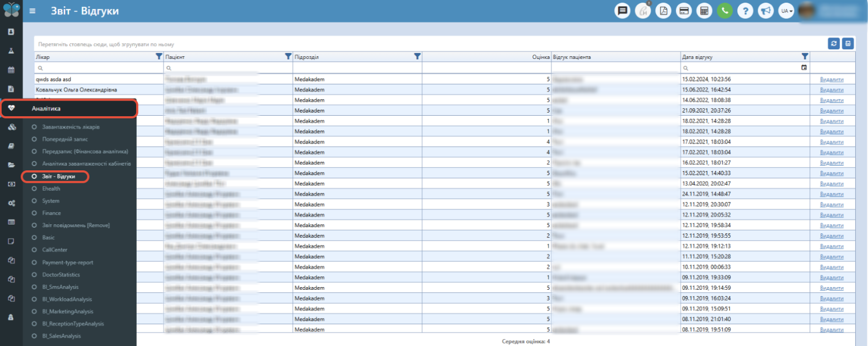This screenshot has height=346, width=868.
Task: Click the bottom user-lock sidebar icon
Action: 11,317
